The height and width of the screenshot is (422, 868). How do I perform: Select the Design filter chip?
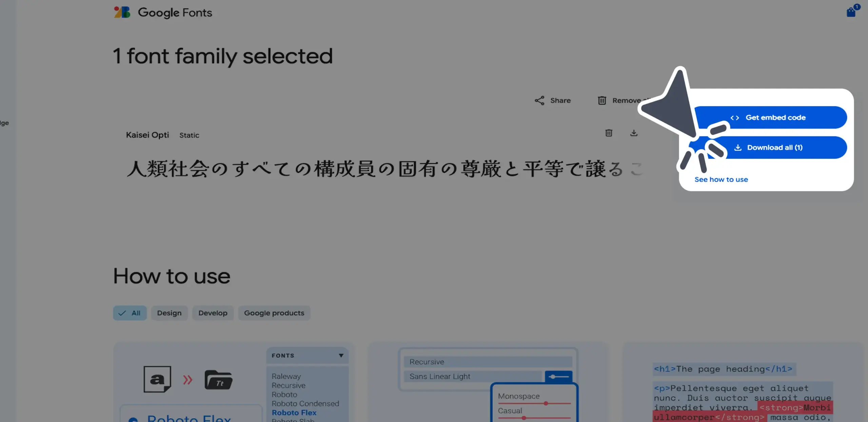(169, 313)
